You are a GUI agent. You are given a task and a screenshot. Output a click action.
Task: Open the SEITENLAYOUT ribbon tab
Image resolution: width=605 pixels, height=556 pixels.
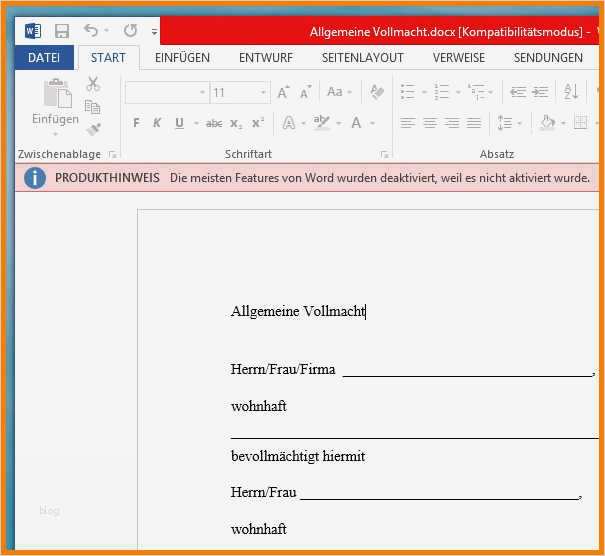point(362,57)
